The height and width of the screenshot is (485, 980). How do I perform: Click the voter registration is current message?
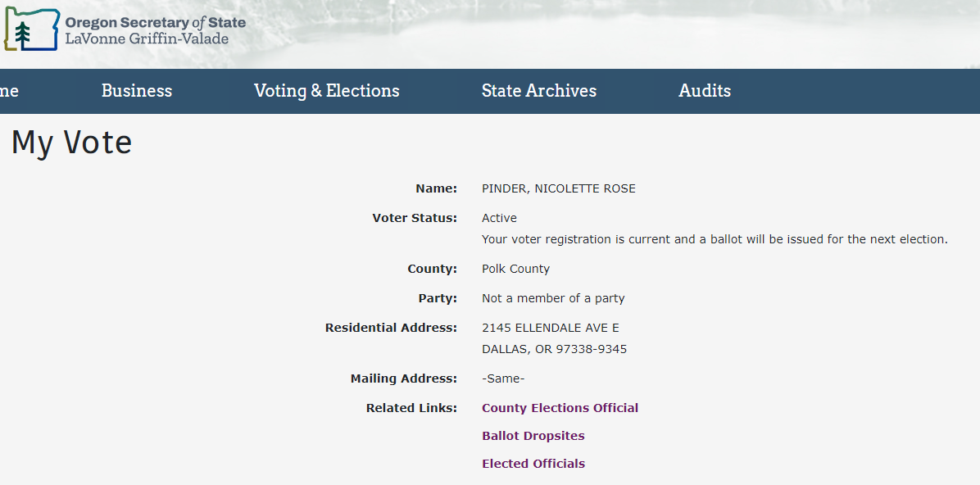click(x=714, y=239)
